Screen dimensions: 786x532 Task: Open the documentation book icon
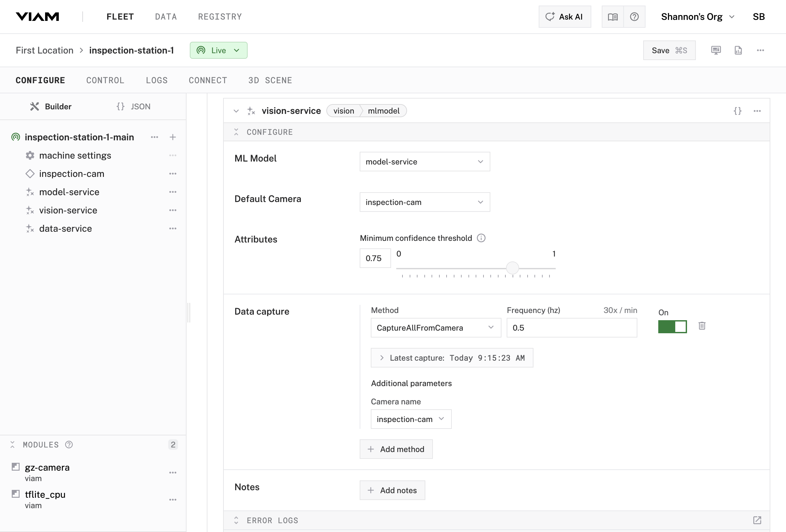coord(613,17)
